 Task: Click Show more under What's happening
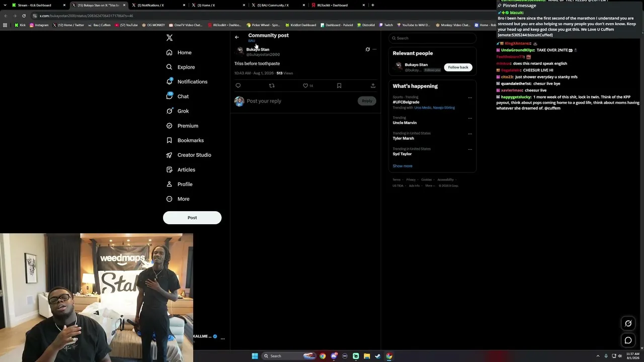pyautogui.click(x=403, y=166)
